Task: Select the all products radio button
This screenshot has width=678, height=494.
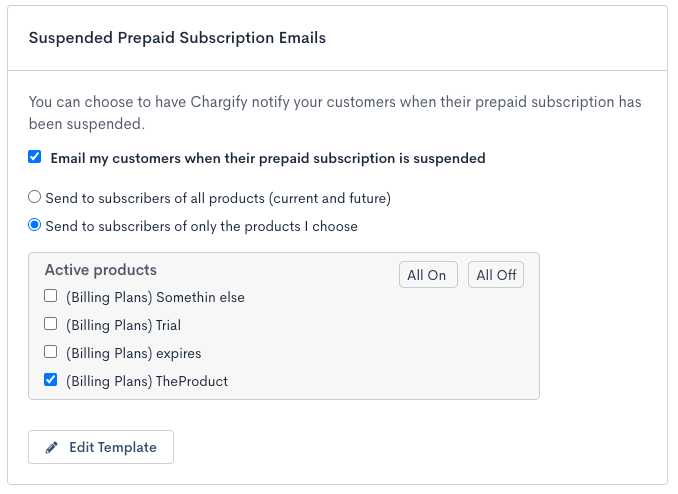Action: 35,197
